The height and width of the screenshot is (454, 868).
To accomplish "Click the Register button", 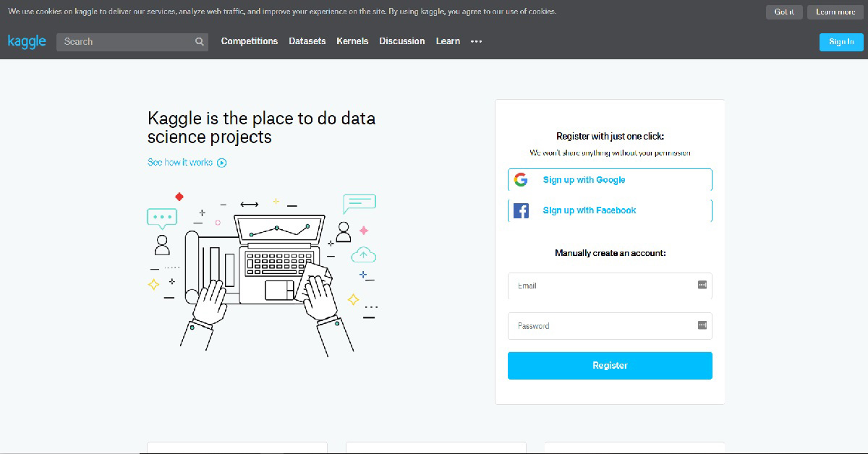I will pos(609,365).
